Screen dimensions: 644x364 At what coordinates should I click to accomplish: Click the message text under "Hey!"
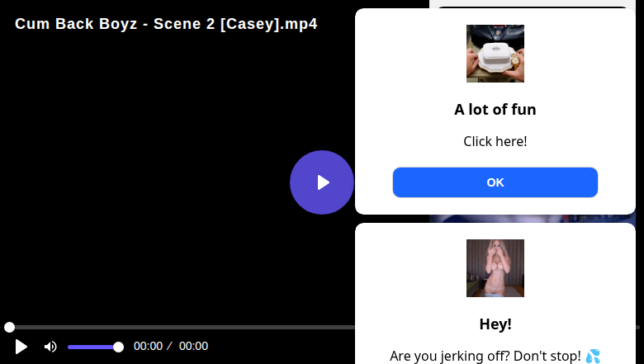tap(485, 356)
